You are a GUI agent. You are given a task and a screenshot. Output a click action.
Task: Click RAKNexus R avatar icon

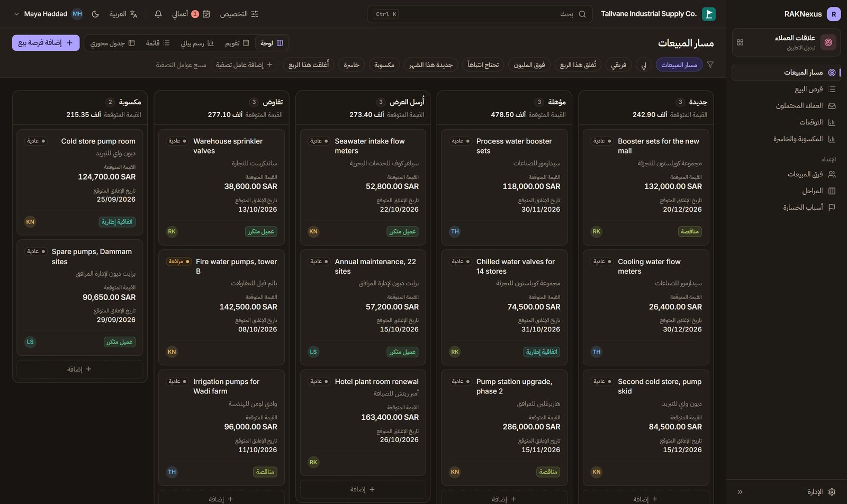834,14
